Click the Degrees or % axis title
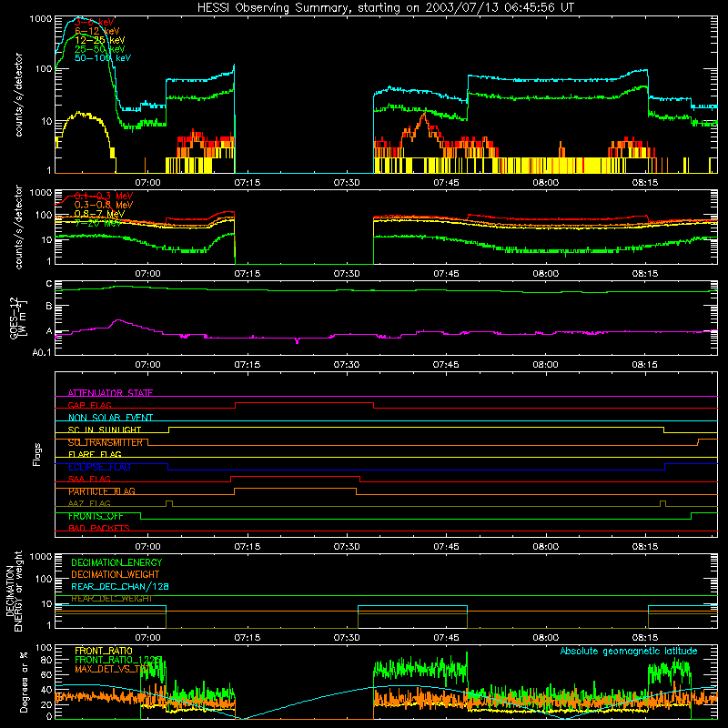This screenshot has width=728, height=728. 24,682
